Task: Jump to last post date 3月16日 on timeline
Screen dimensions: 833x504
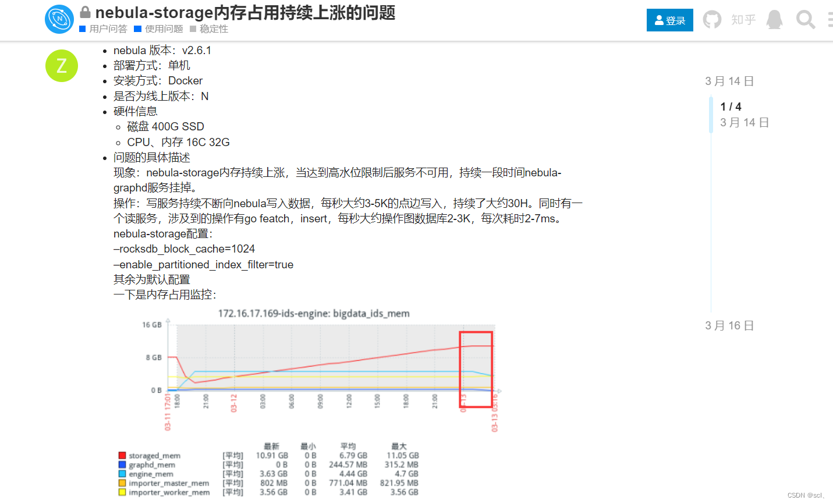Action: 729,325
